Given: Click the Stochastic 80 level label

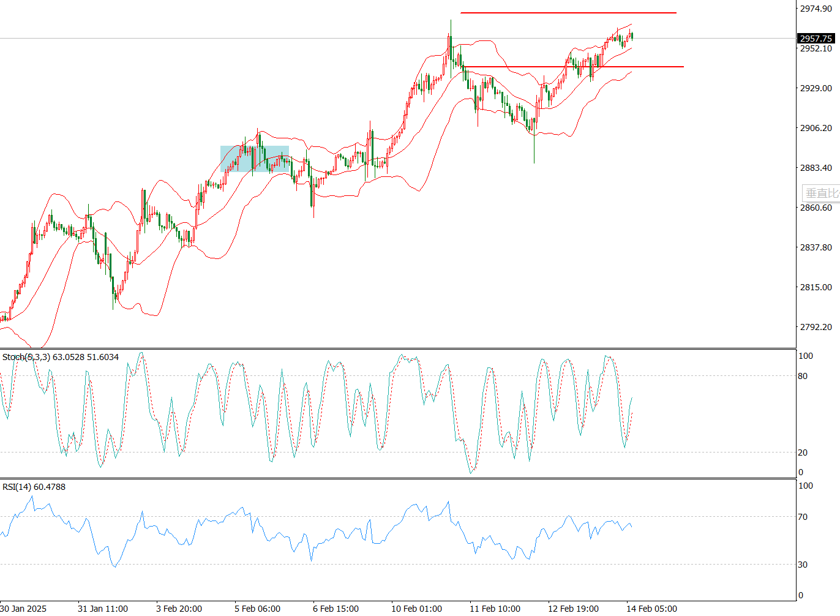Looking at the screenshot, I should pyautogui.click(x=803, y=376).
